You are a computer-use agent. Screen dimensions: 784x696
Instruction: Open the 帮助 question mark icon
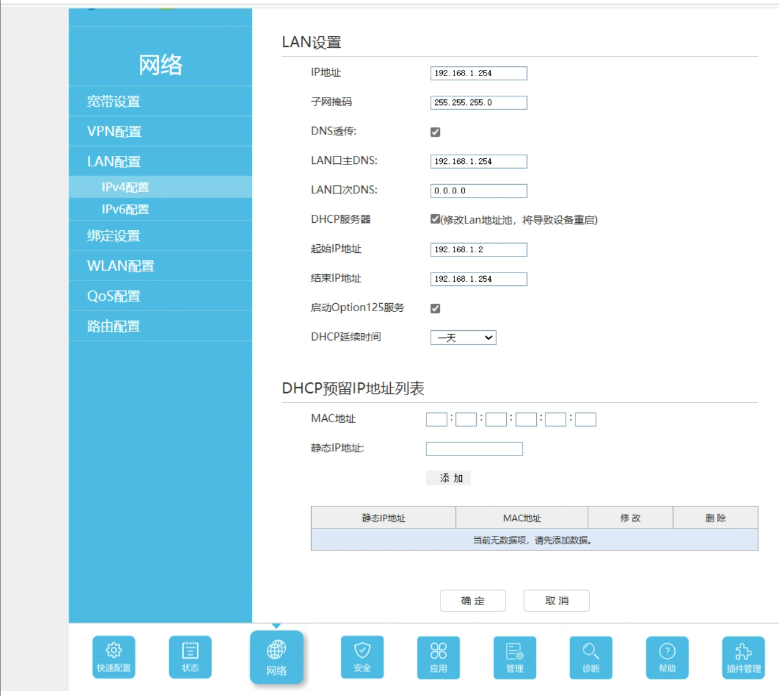pos(667,657)
